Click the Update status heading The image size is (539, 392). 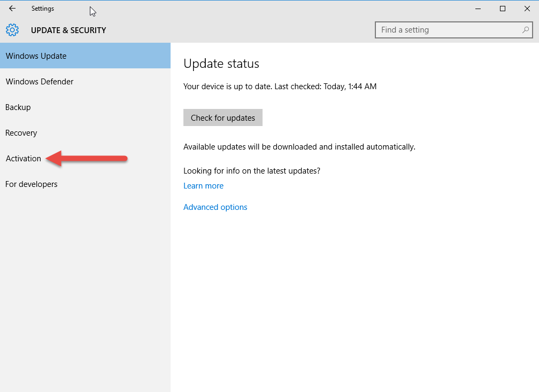point(221,64)
